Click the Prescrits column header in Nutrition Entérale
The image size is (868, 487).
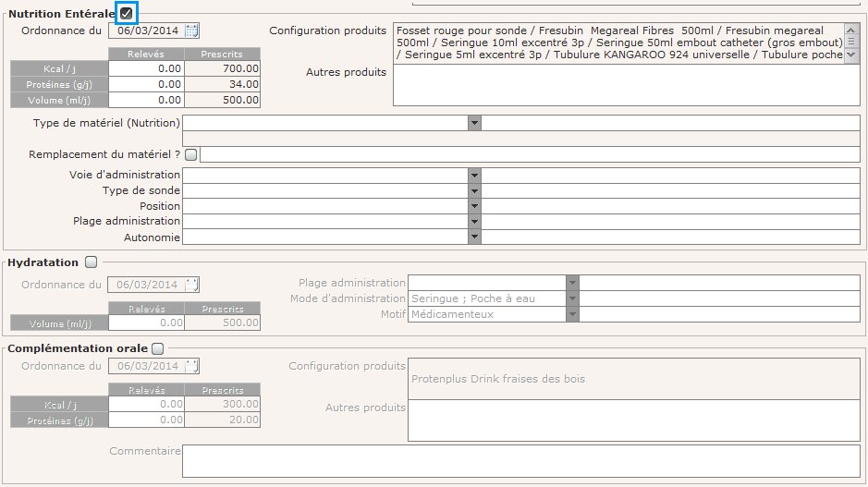click(x=222, y=54)
